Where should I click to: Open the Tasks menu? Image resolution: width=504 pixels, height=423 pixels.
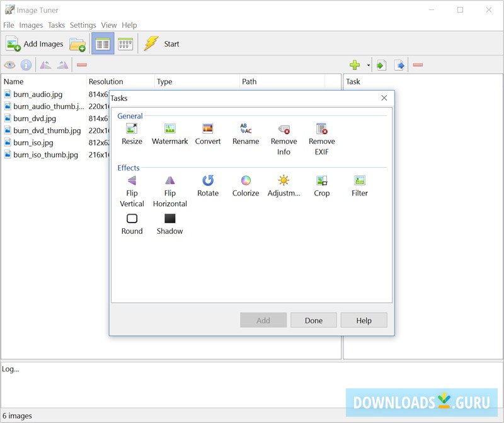coord(56,25)
